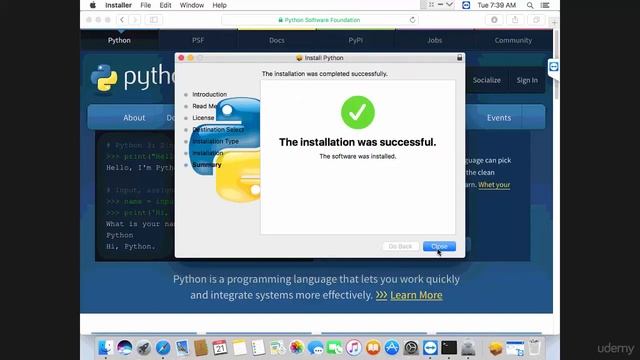The height and width of the screenshot is (360, 640).
Task: Open TeamViewer icon in the Dock
Action: tap(430, 348)
